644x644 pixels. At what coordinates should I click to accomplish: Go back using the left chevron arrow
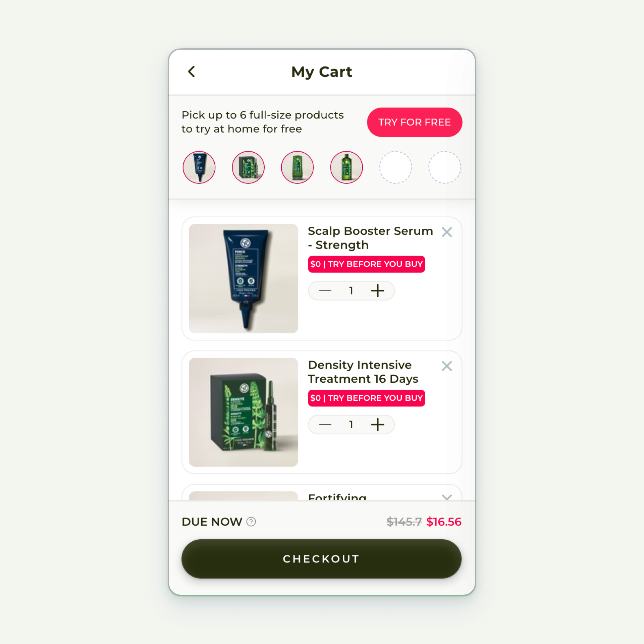pyautogui.click(x=192, y=71)
